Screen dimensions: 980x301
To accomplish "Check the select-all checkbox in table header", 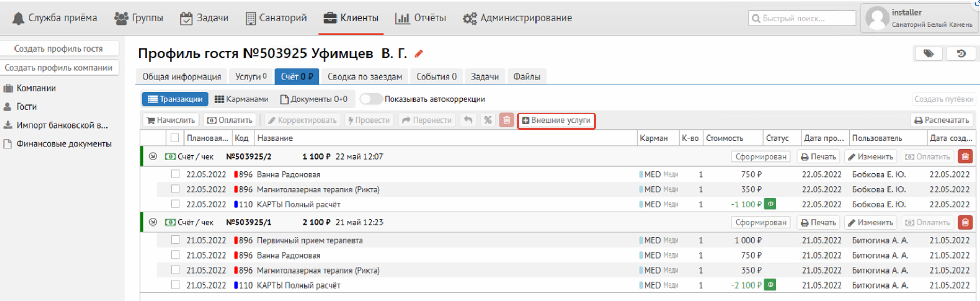I will [x=175, y=138].
